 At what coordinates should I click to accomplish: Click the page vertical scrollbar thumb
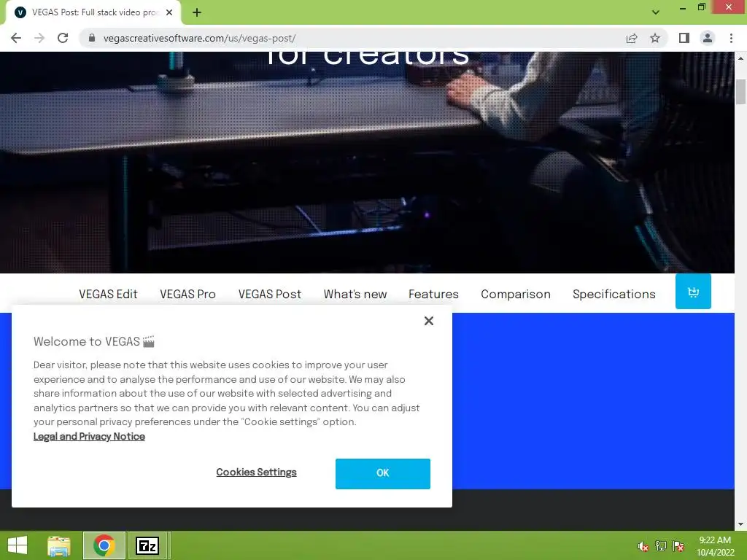coord(741,91)
